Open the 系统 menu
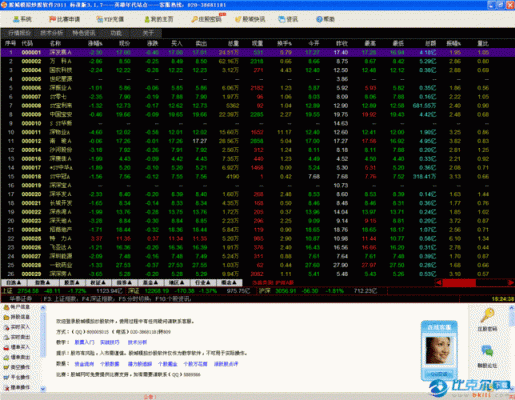Image resolution: width=515 pixels, height=400 pixels. click(x=22, y=19)
